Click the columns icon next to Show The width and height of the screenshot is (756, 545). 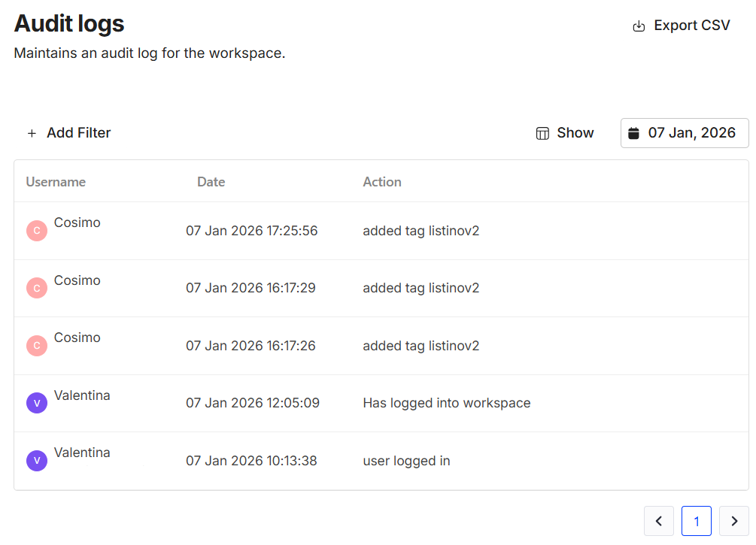point(542,133)
